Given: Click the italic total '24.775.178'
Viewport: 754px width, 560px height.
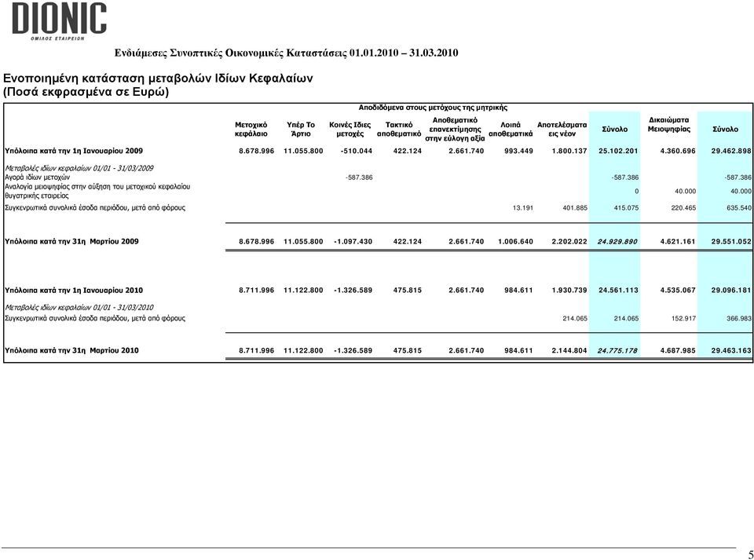Looking at the screenshot, I should (x=617, y=350).
